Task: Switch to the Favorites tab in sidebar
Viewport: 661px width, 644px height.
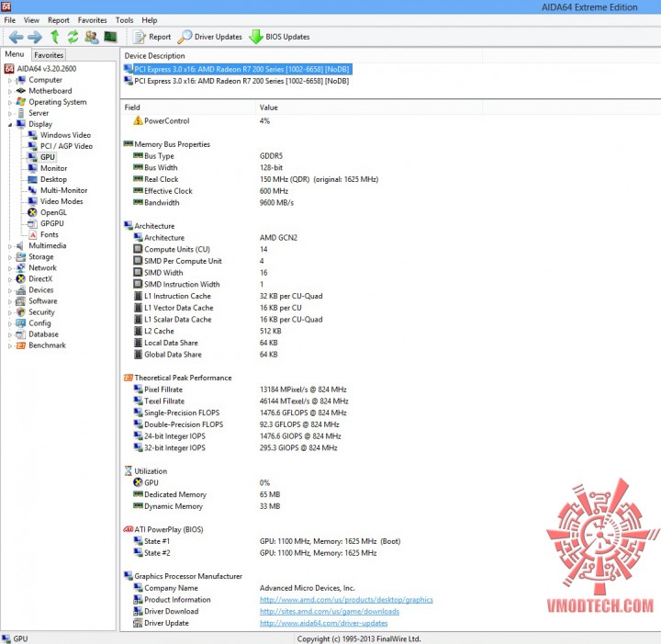Action: coord(49,55)
